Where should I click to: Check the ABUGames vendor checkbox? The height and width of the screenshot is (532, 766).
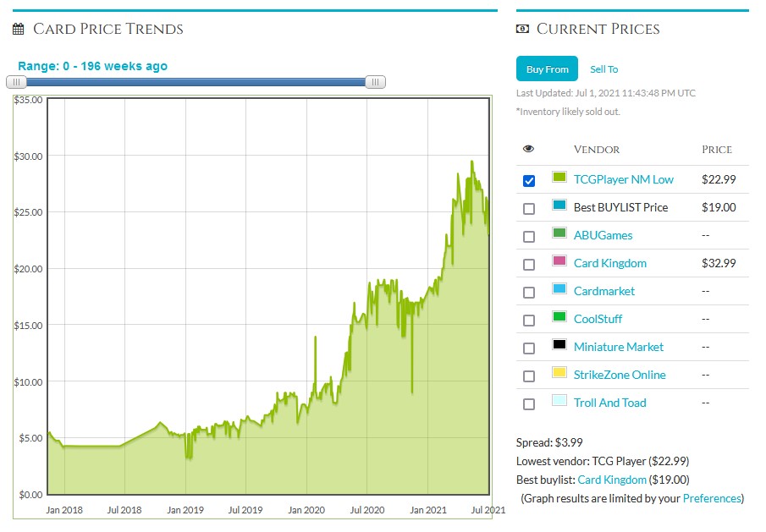pos(528,236)
